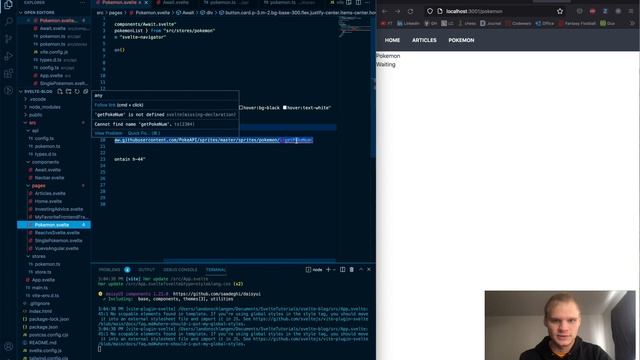640x360 pixels.
Task: Go back in the Firefox browser
Action: [x=384, y=11]
